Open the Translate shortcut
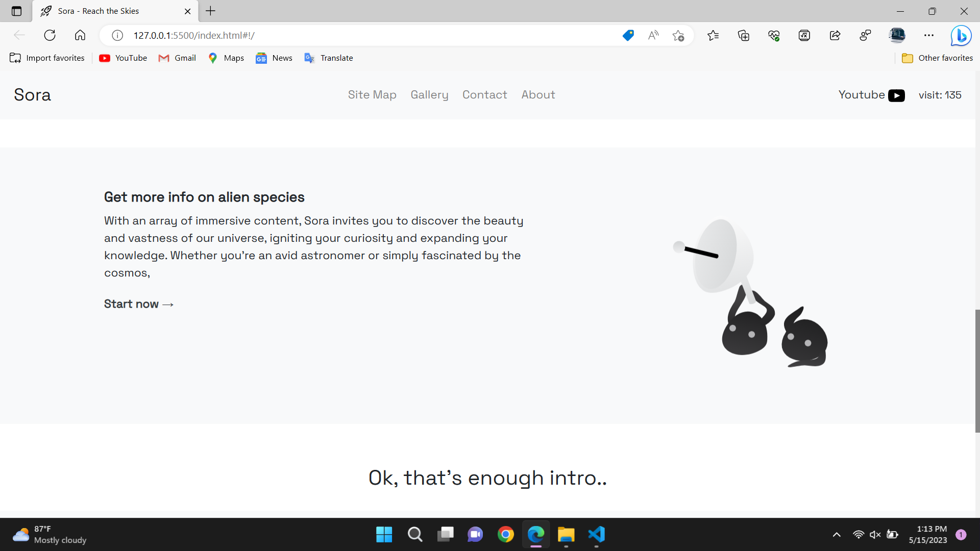980x551 pixels. click(329, 58)
